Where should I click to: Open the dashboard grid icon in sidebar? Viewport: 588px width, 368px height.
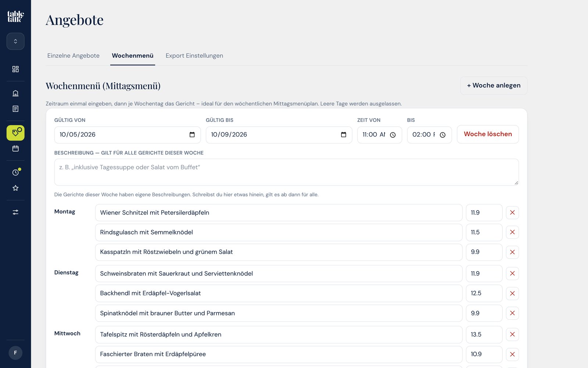click(x=15, y=69)
